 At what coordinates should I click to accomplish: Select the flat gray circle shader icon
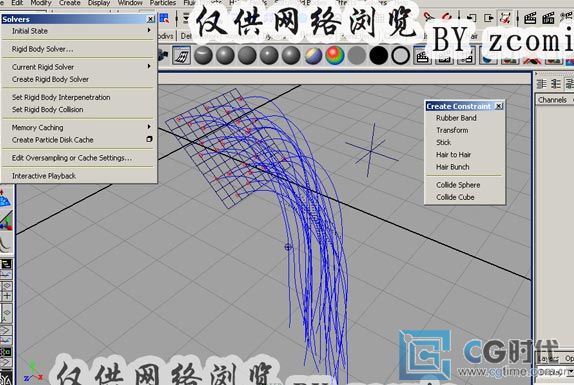coord(357,56)
